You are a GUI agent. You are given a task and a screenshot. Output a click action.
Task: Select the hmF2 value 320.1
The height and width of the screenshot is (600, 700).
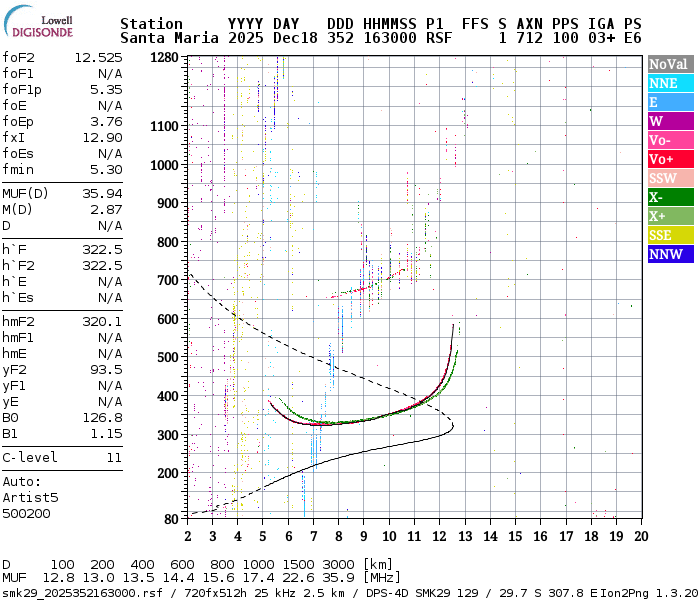pos(101,322)
